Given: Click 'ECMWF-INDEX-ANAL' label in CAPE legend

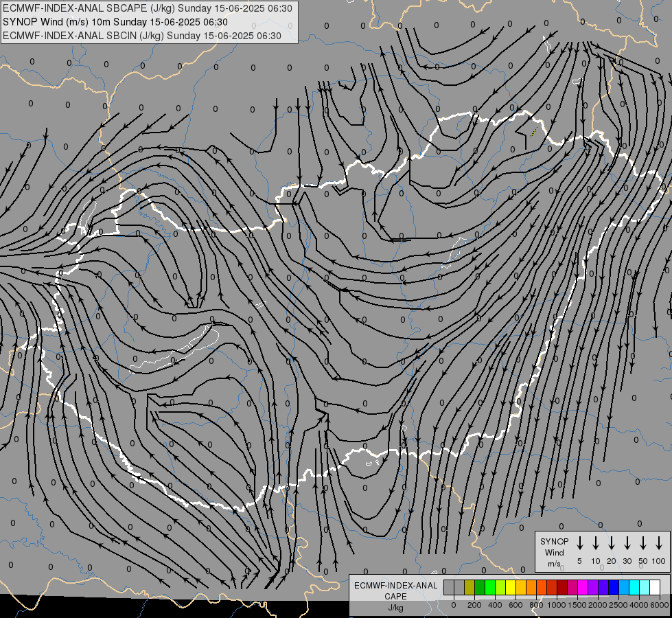Looking at the screenshot, I should tap(395, 586).
